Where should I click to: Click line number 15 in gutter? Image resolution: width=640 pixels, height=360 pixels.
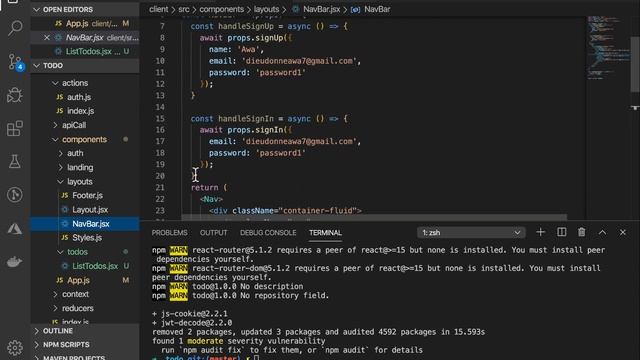point(160,119)
